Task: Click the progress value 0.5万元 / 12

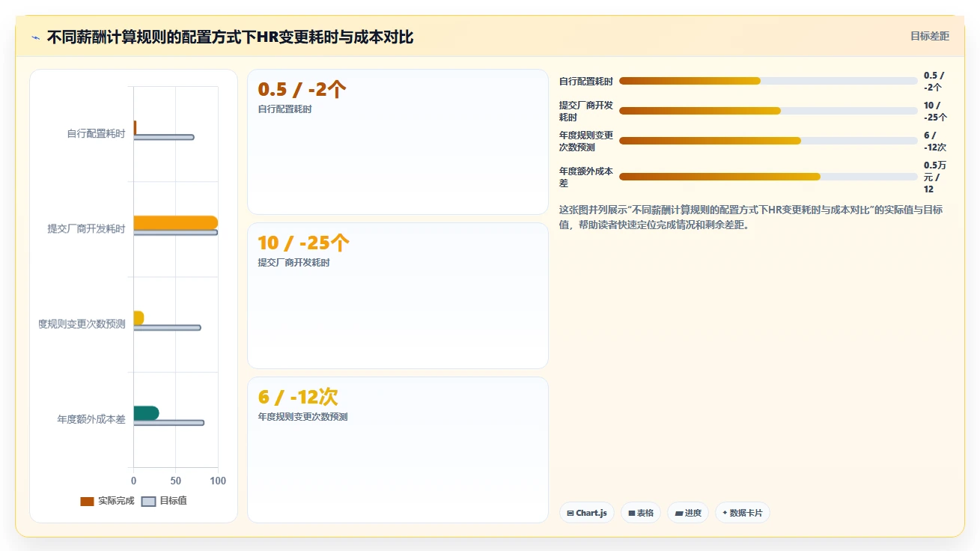Action: [x=935, y=177]
